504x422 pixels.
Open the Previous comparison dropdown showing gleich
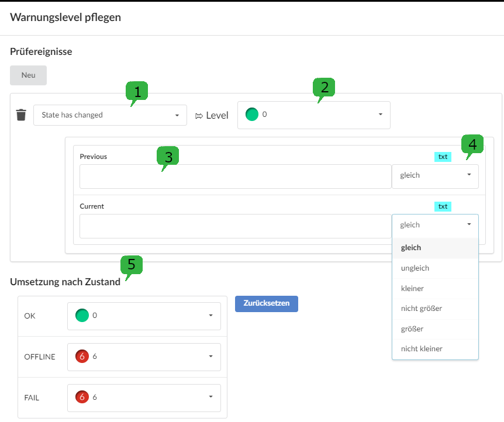pos(435,175)
